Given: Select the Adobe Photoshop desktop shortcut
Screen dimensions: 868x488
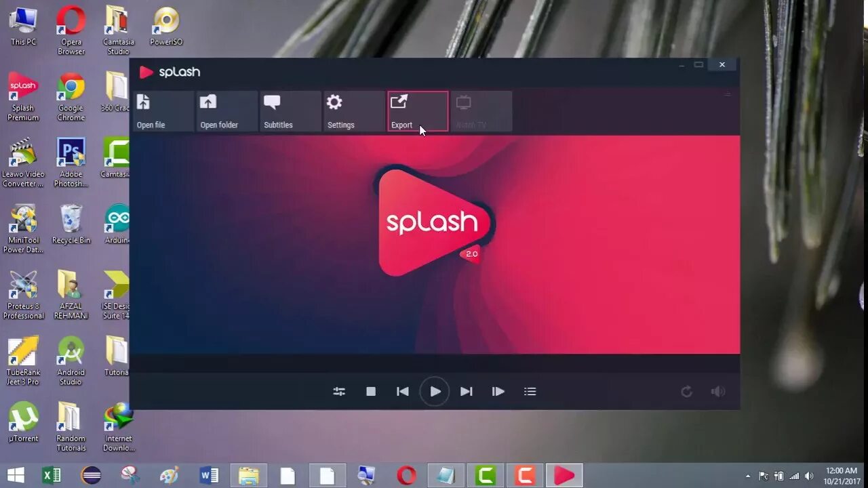Looking at the screenshot, I should (71, 163).
